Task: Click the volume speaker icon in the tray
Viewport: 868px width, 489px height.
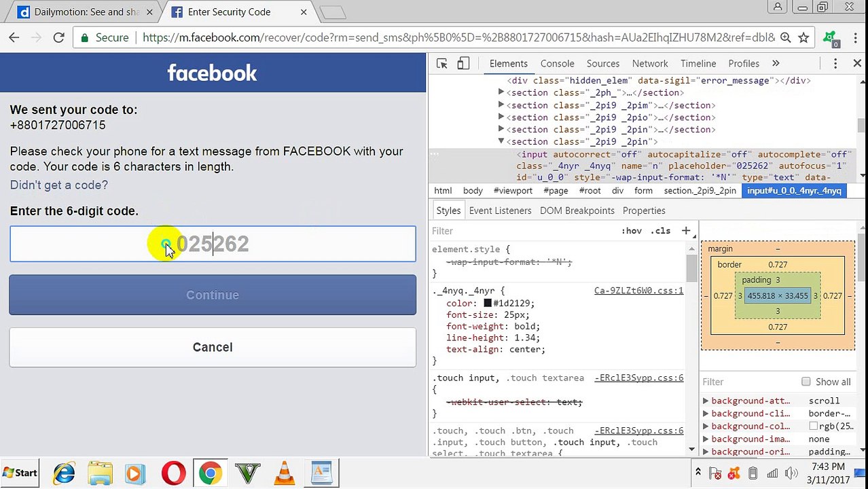Action: [x=791, y=473]
